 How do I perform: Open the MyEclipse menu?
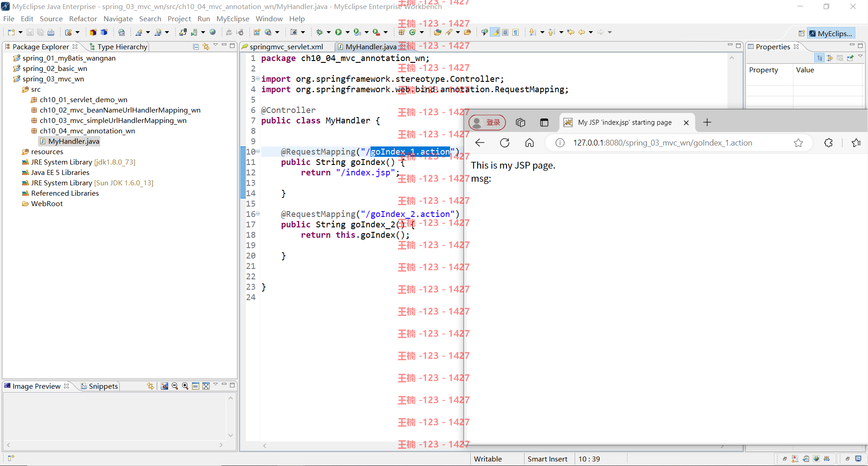click(x=233, y=19)
